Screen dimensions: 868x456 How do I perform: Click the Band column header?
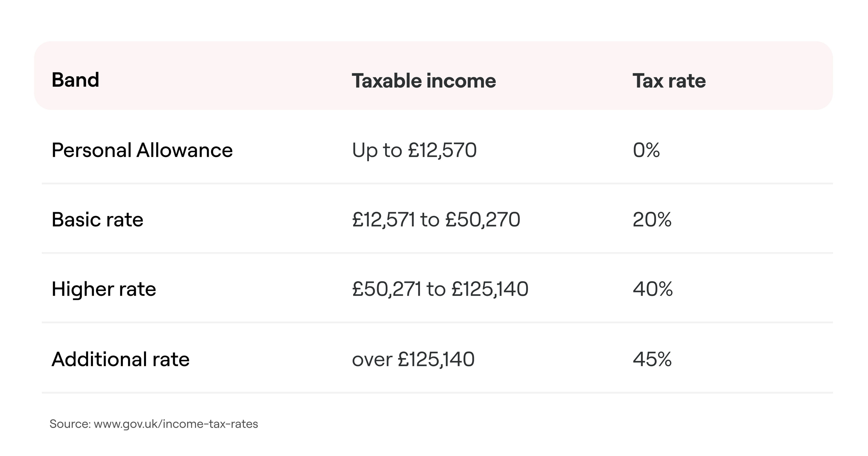[75, 80]
